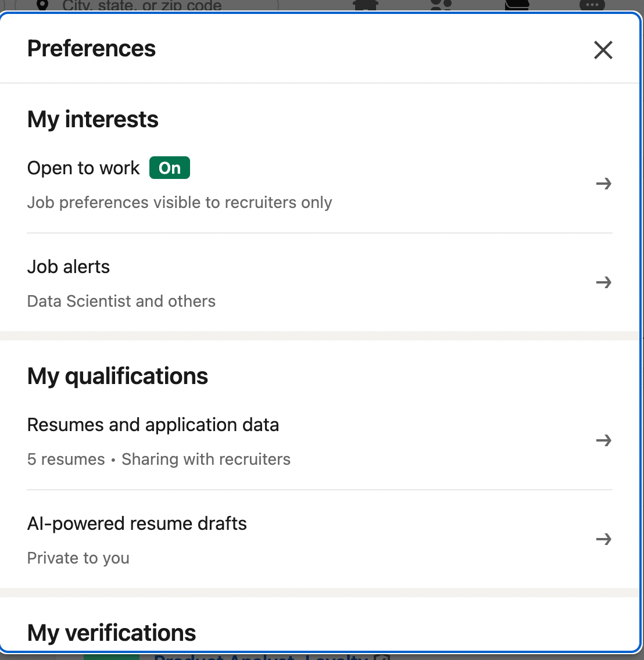Click the "Data Scientist and others" subtitle
Screen dimensions: 644x660
point(121,302)
